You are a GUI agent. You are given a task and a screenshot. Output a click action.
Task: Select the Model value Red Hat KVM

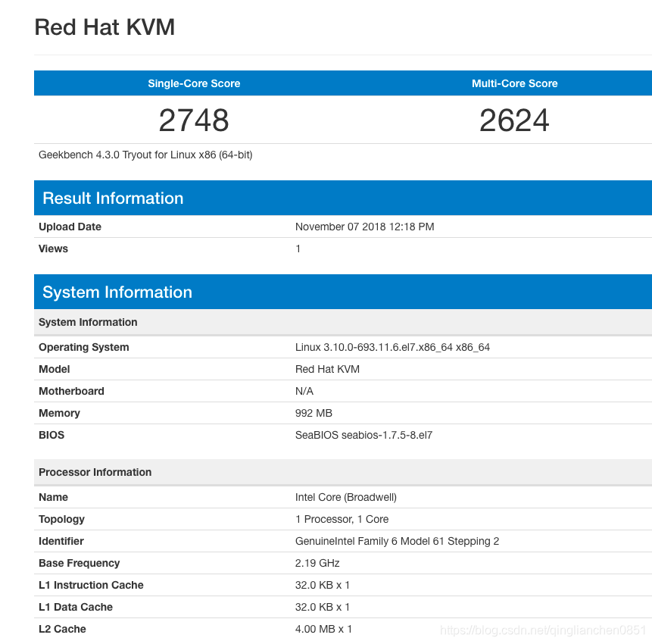click(x=327, y=370)
